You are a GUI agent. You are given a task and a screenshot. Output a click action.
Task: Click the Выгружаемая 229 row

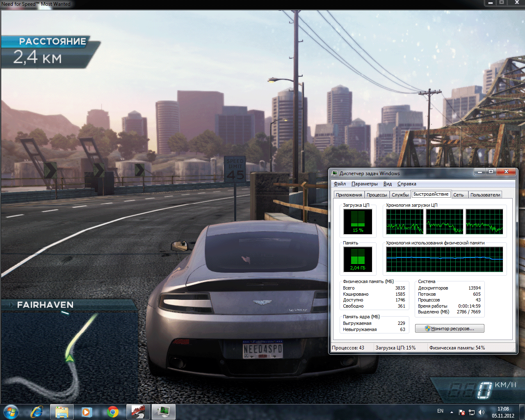374,323
